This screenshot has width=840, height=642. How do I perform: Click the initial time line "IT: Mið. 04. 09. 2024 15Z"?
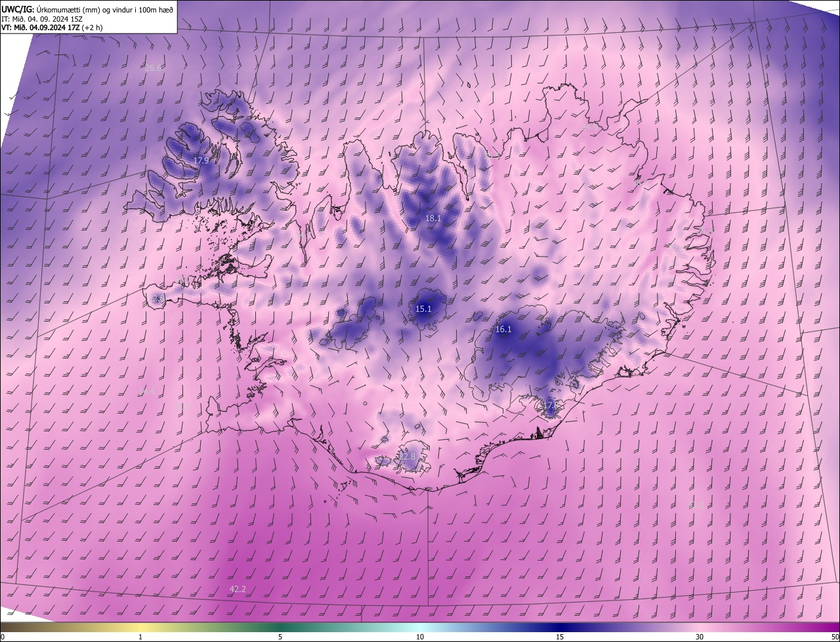coord(42,18)
